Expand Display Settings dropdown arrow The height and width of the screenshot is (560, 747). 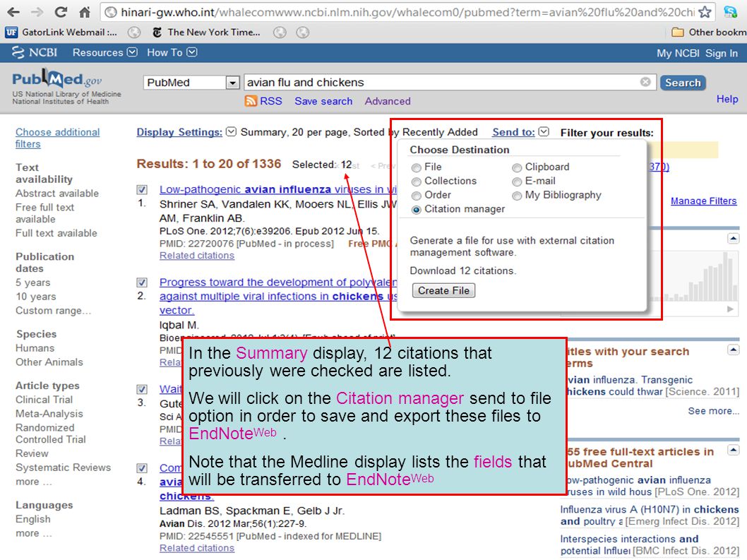[x=231, y=131]
